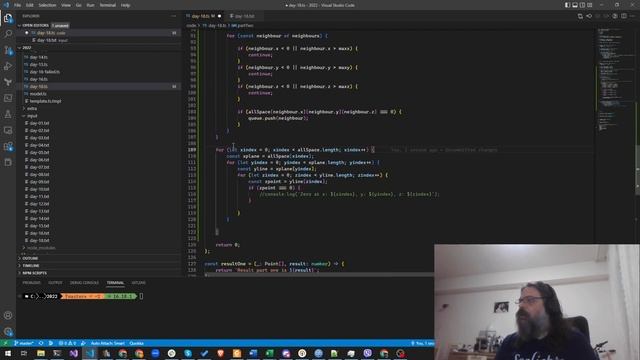640x360 pixels.
Task: Switch to the day-18.txt editor tab
Action: [x=244, y=16]
